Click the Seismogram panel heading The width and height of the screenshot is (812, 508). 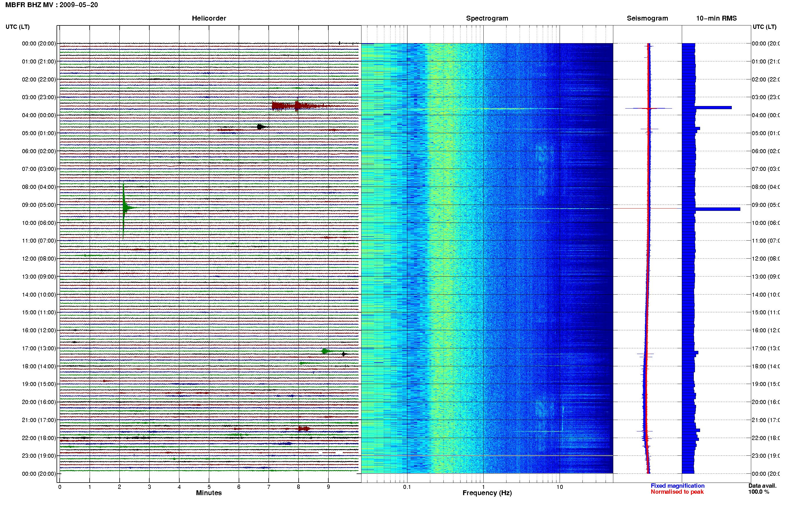click(x=647, y=18)
